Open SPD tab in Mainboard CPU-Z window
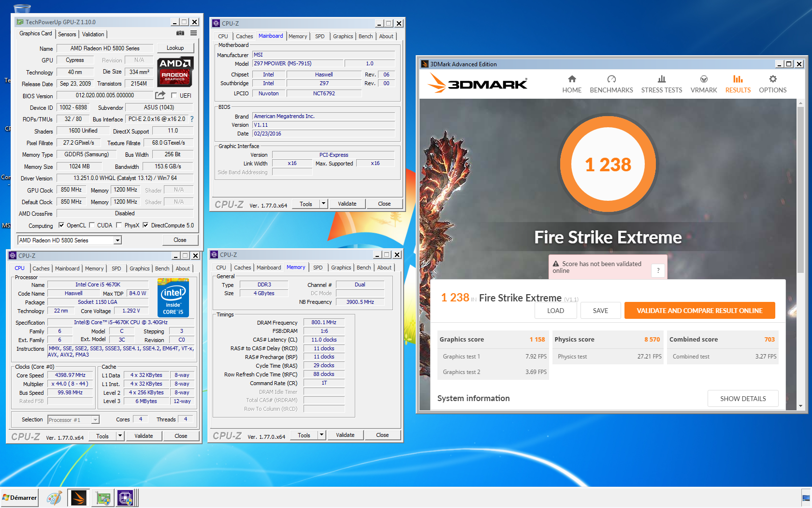 tap(320, 36)
